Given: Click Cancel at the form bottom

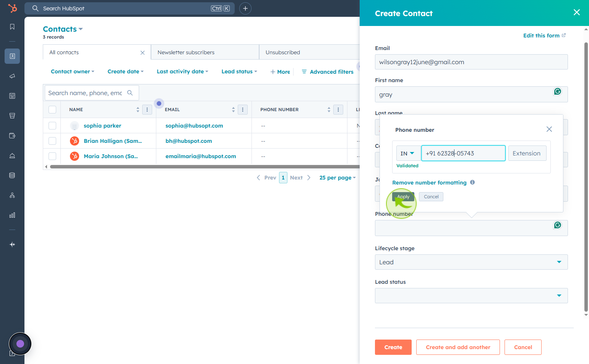Looking at the screenshot, I should click(x=523, y=347).
